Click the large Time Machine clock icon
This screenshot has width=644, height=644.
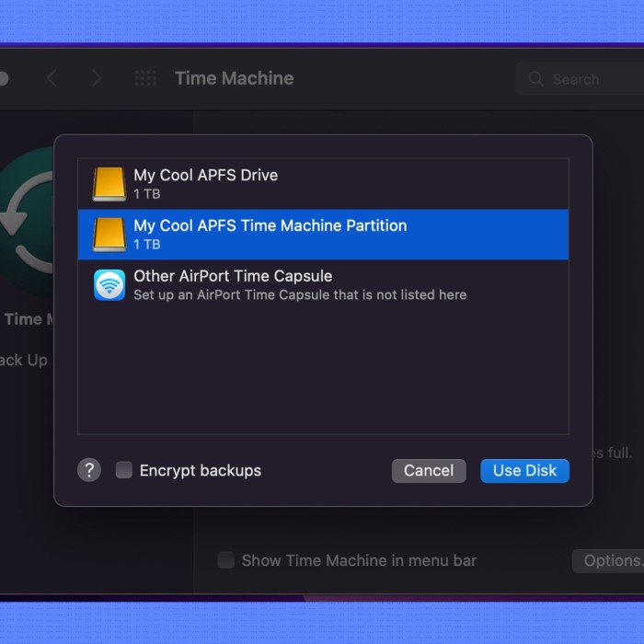(x=27, y=222)
